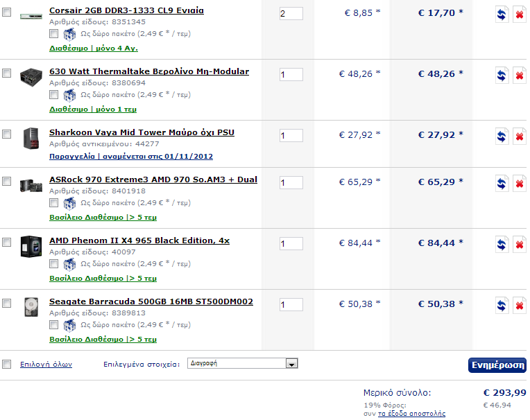Click 'Διαθέσιμο | μόνο 1 τεμ' availability link

pos(93,110)
